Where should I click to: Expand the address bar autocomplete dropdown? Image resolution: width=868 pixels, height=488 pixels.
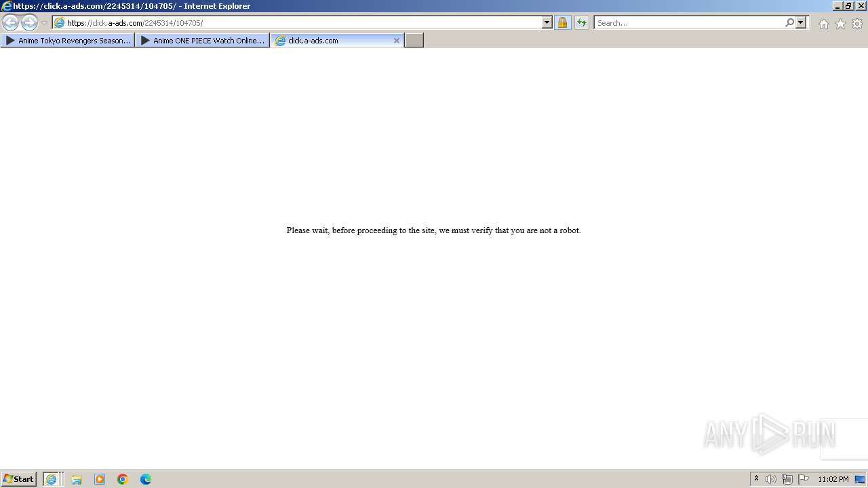(x=547, y=23)
